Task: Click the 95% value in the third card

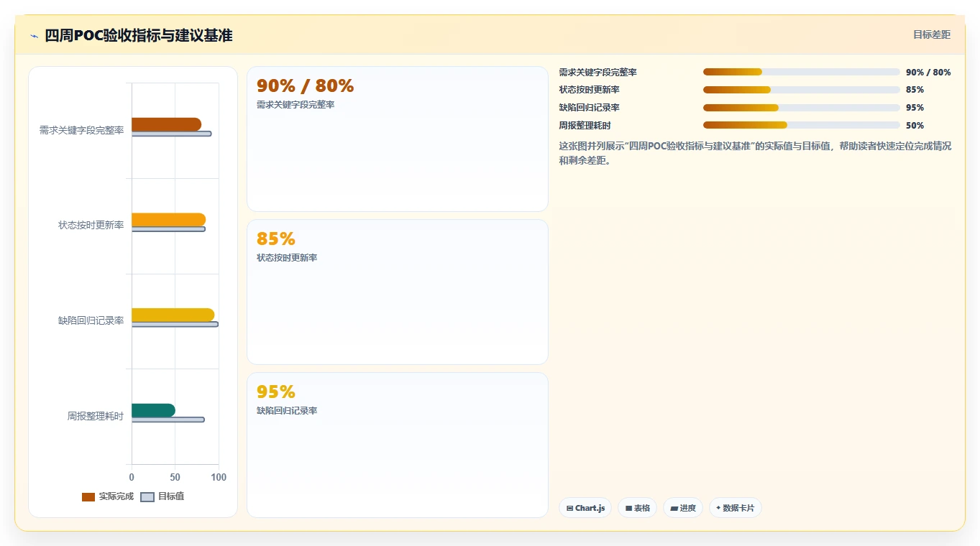Action: pyautogui.click(x=276, y=392)
